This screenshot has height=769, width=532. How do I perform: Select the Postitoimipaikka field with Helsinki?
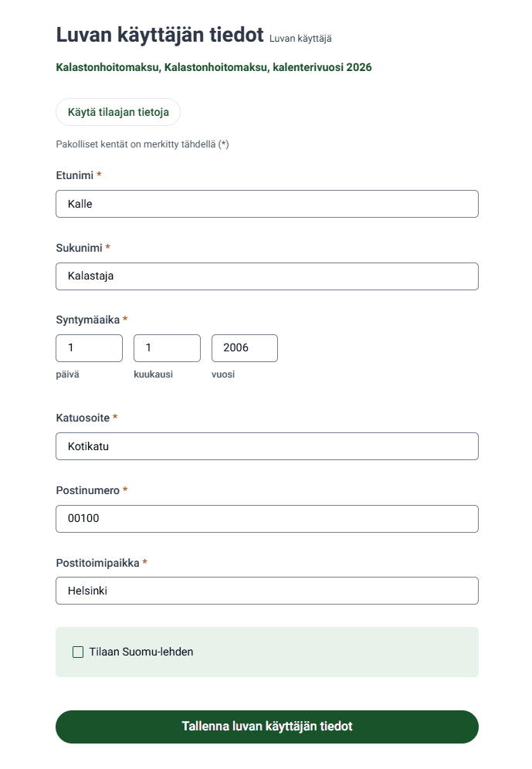pos(267,591)
